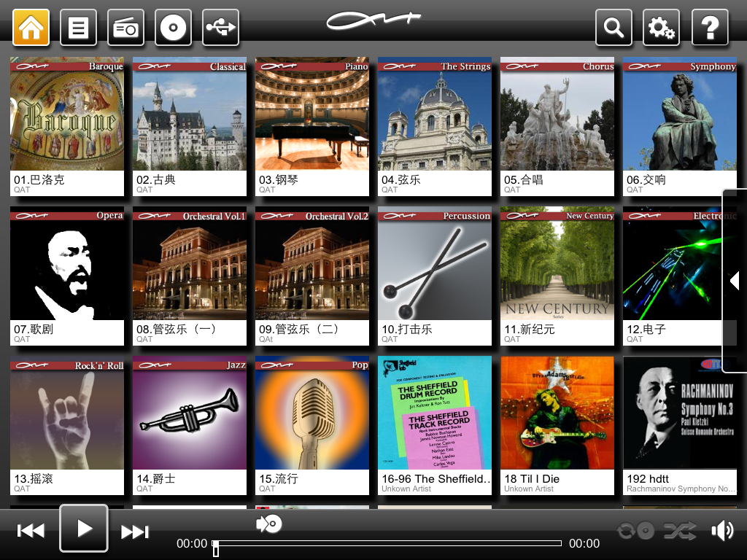Select the title "04.弦乐"
The width and height of the screenshot is (747, 560).
coord(401,179)
